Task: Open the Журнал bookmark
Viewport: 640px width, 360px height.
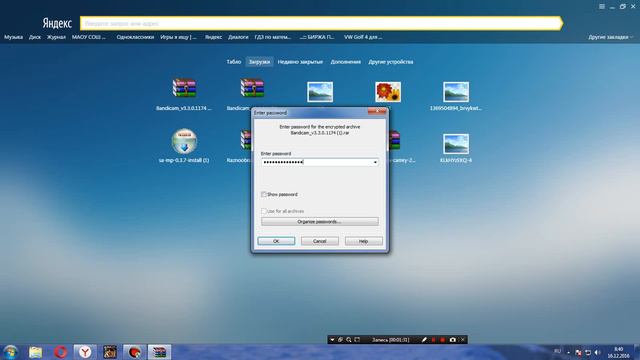Action: point(56,37)
